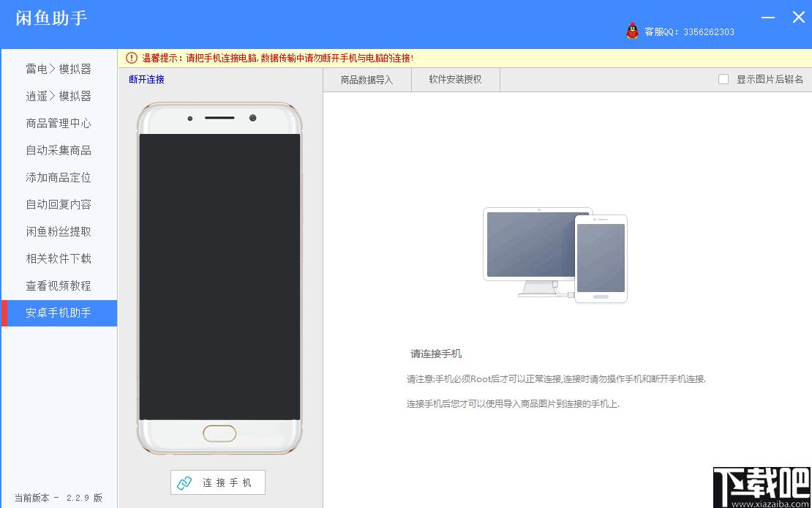Image resolution: width=812 pixels, height=508 pixels.
Task: Switch to 商品数据导入 tab
Action: pyautogui.click(x=367, y=80)
